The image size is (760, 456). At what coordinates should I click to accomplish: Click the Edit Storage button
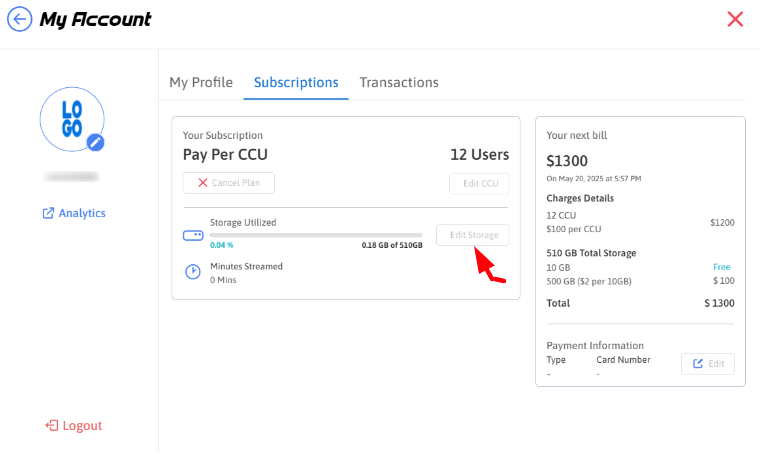click(x=473, y=235)
